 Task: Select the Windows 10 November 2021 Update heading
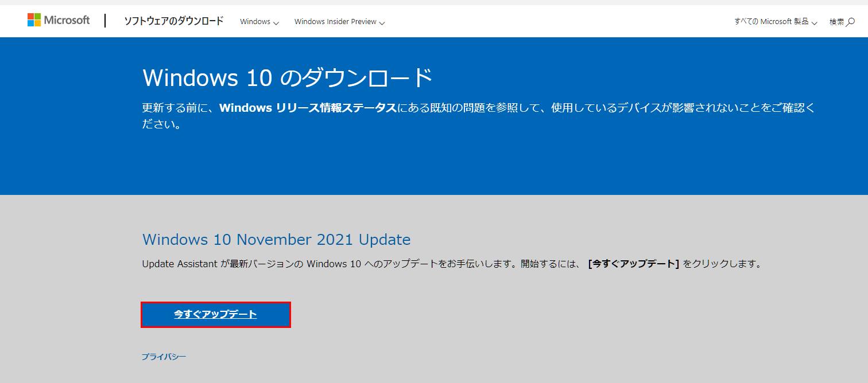[276, 240]
